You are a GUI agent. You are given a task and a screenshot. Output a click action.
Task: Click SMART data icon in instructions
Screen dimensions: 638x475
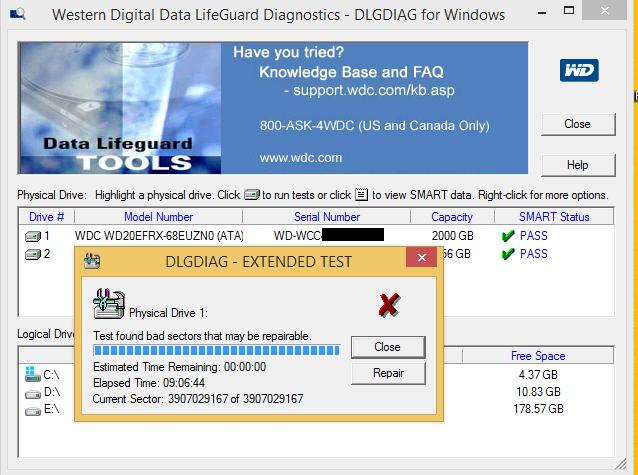(361, 195)
